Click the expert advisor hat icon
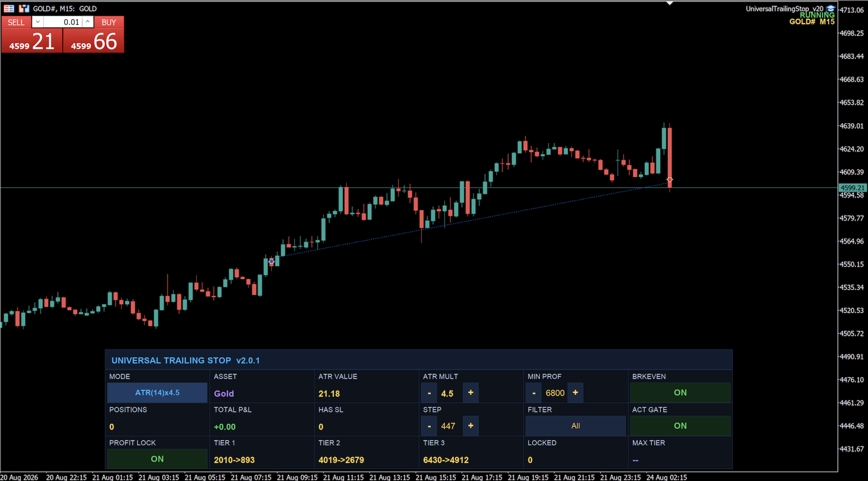This screenshot has height=481, width=868. 830,8
